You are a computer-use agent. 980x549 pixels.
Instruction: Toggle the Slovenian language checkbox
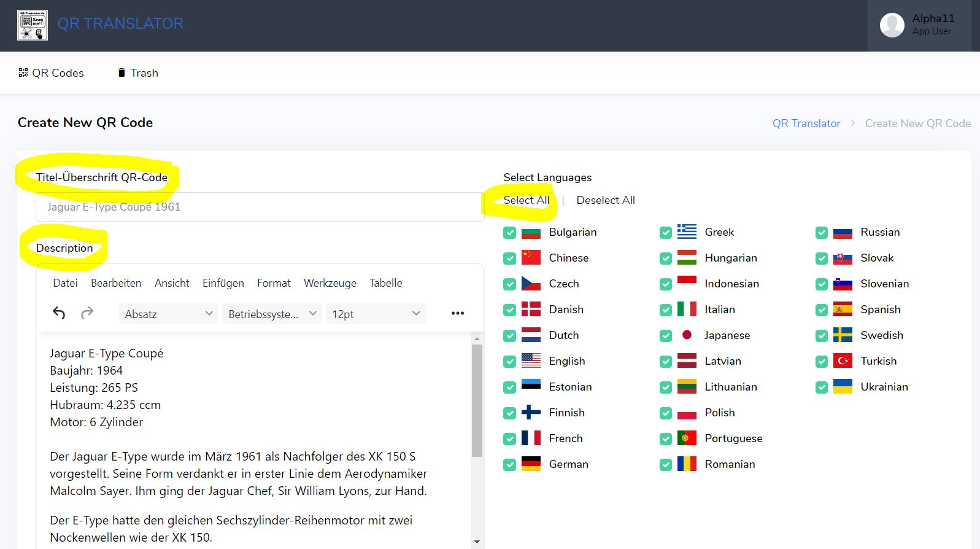pyautogui.click(x=821, y=284)
